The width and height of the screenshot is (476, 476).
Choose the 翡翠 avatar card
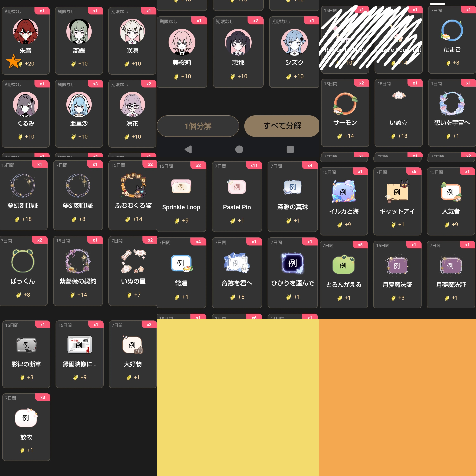[79, 41]
